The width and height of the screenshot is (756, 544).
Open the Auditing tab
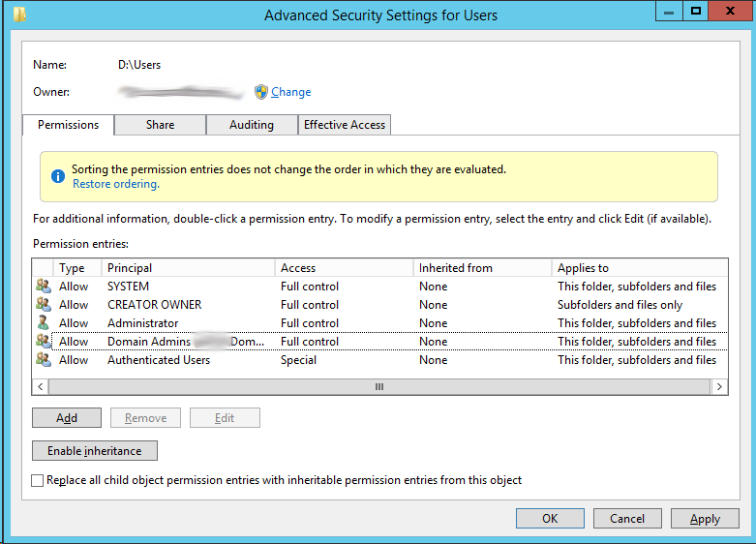[252, 125]
